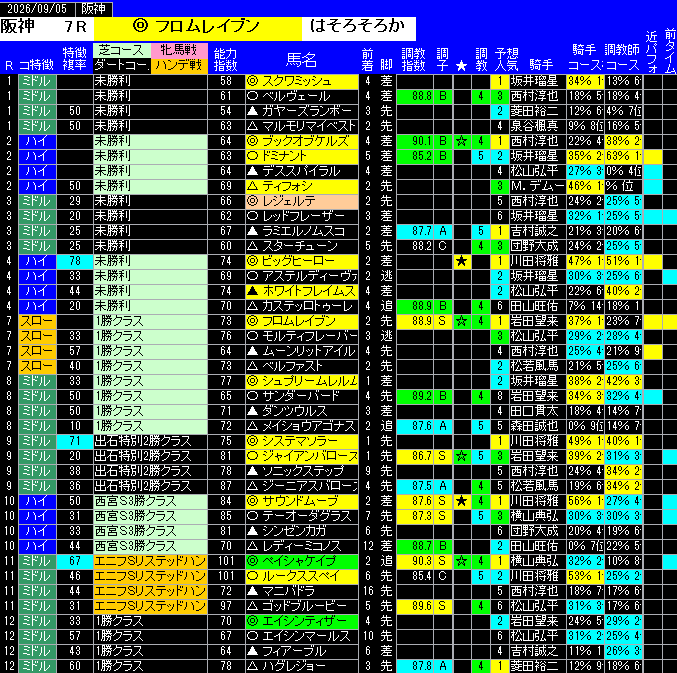Click the star icon in ジャイアンバローズ row

tap(461, 456)
